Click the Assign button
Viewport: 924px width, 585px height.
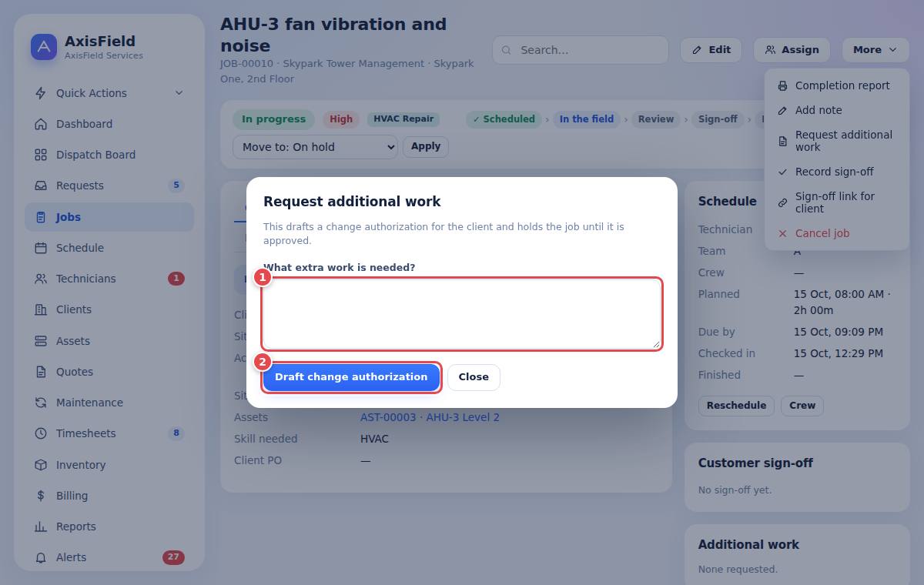point(792,50)
